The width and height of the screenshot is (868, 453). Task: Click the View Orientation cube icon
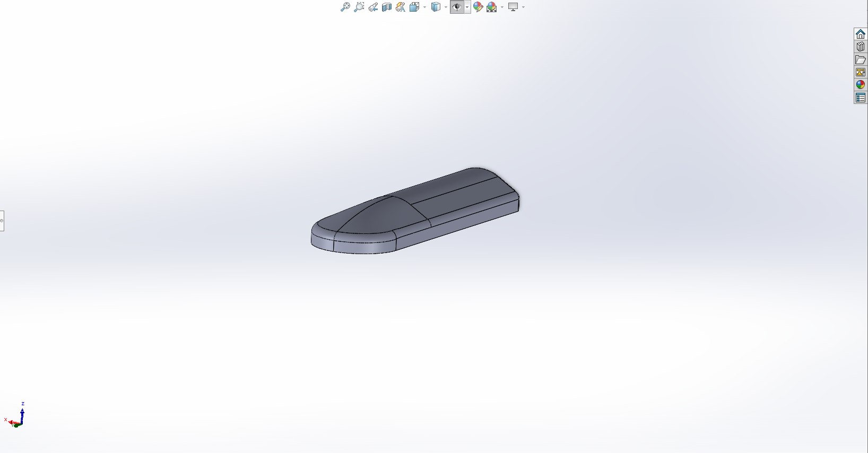tap(414, 7)
